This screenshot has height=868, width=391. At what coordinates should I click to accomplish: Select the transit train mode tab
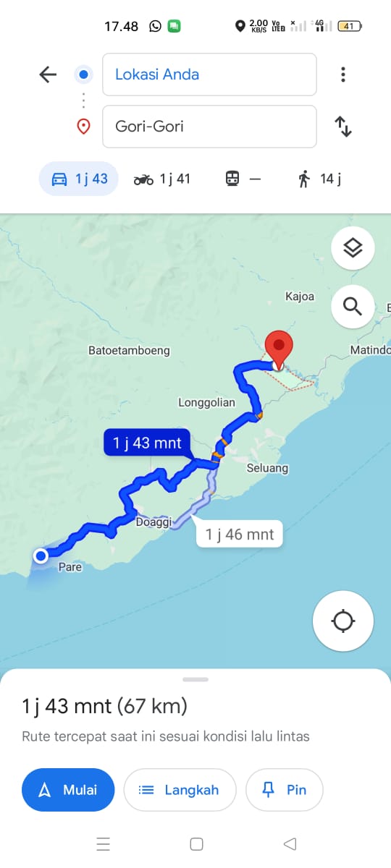click(x=243, y=179)
